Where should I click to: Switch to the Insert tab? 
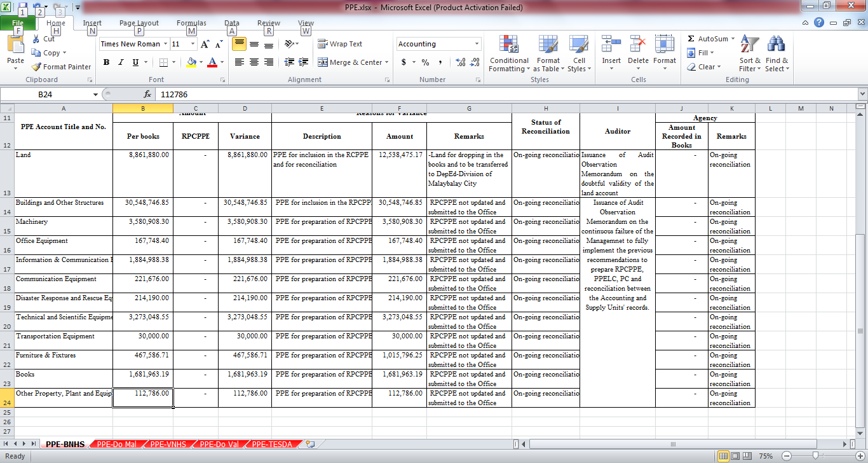[92, 23]
